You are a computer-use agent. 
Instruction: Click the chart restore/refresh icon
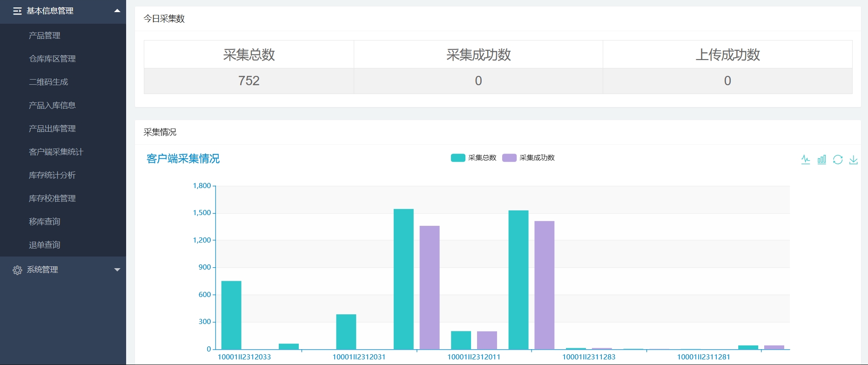838,160
